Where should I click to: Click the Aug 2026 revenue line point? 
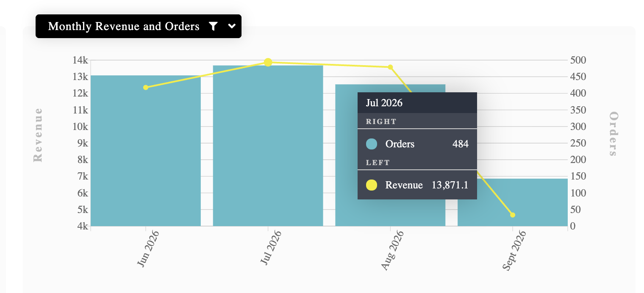pyautogui.click(x=390, y=67)
